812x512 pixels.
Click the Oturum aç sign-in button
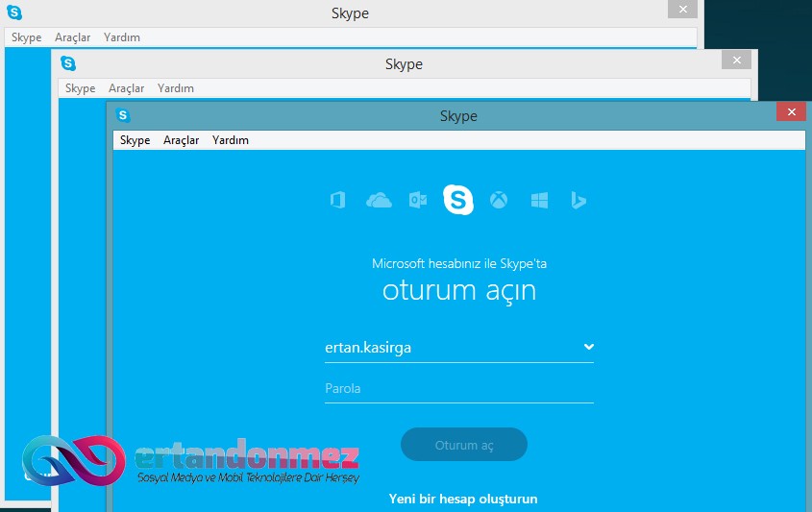[x=464, y=445]
